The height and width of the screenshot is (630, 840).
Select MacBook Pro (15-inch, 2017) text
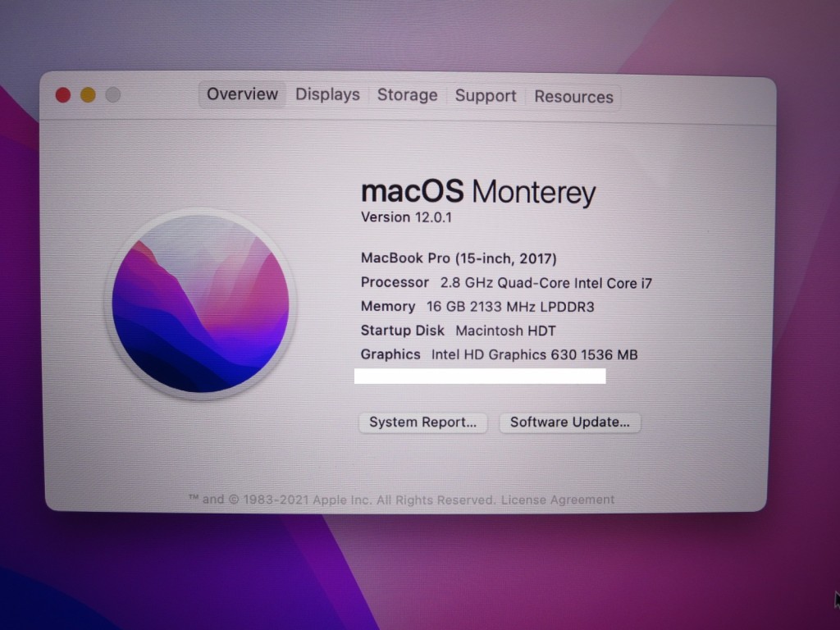pyautogui.click(x=459, y=258)
